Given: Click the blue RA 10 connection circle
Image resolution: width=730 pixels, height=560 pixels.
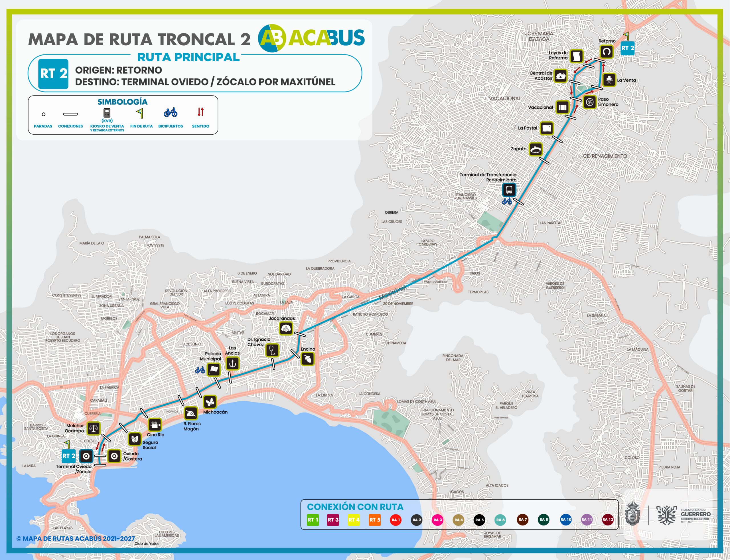Looking at the screenshot, I should (566, 520).
